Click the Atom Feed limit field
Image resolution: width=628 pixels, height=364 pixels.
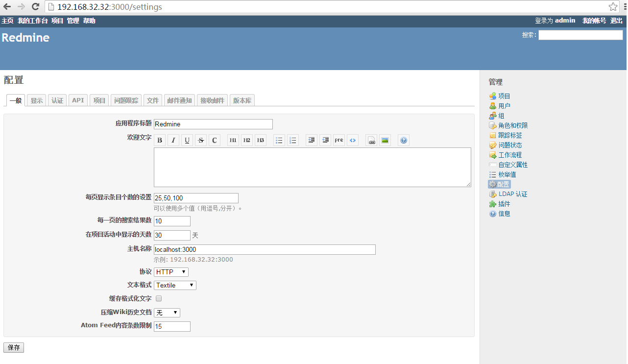click(x=172, y=326)
